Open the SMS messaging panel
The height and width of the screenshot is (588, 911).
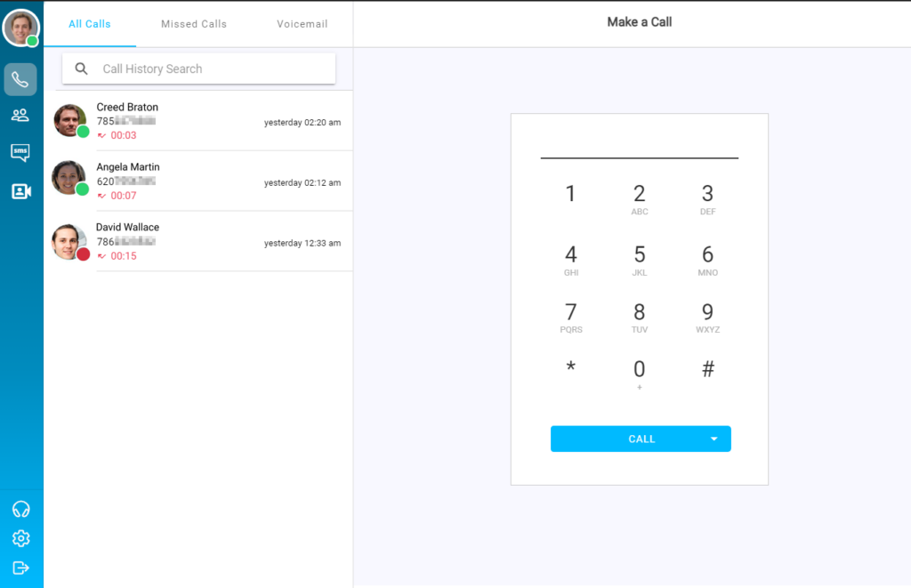tap(20, 152)
